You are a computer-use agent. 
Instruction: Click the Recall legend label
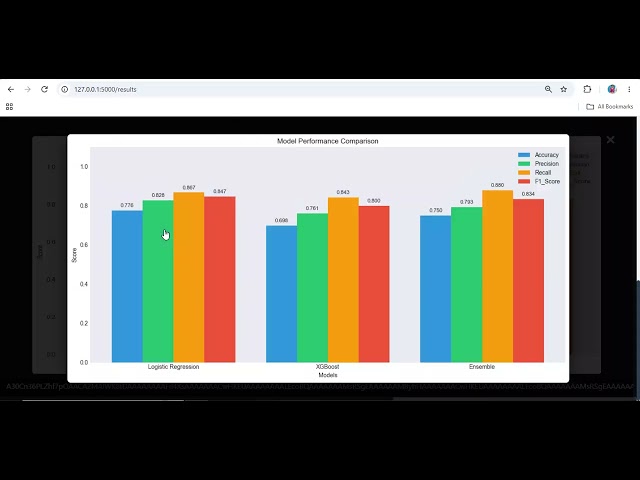(543, 173)
